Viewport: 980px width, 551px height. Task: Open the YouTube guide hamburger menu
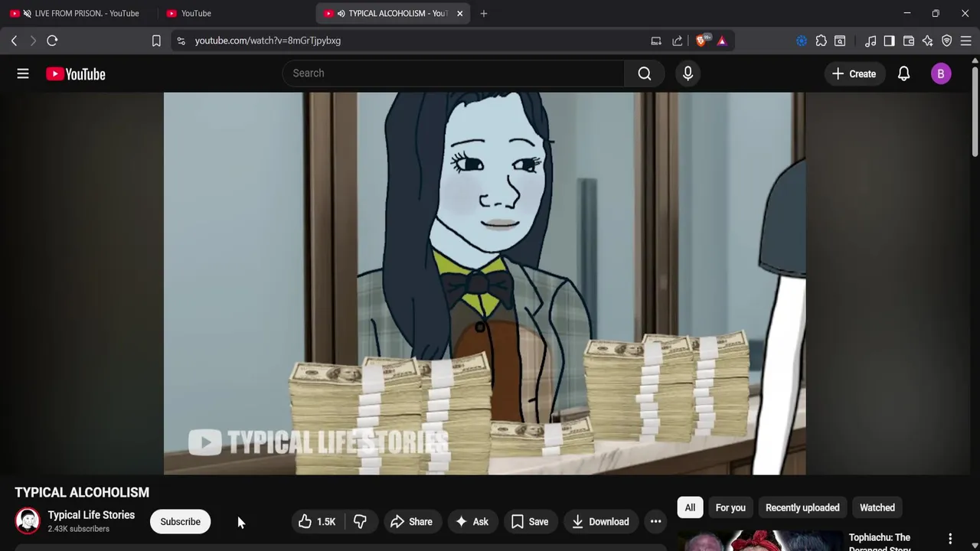click(23, 73)
